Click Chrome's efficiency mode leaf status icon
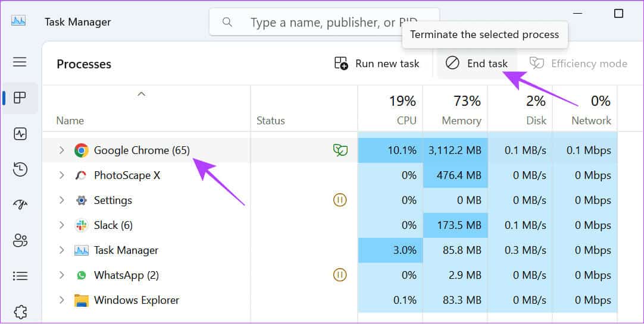The image size is (644, 324). 340,150
